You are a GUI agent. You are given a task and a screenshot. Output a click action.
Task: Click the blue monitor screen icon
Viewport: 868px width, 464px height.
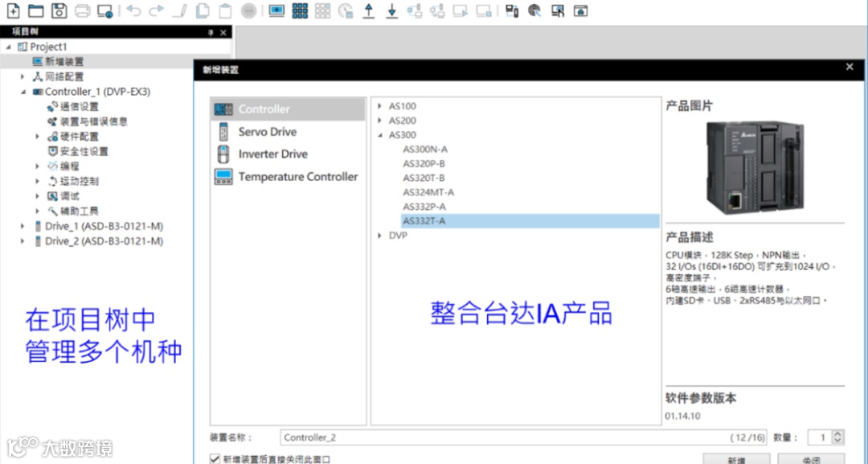(276, 10)
